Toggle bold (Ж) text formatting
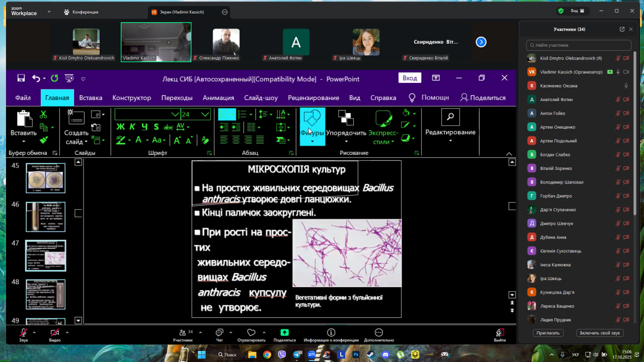 click(x=120, y=127)
